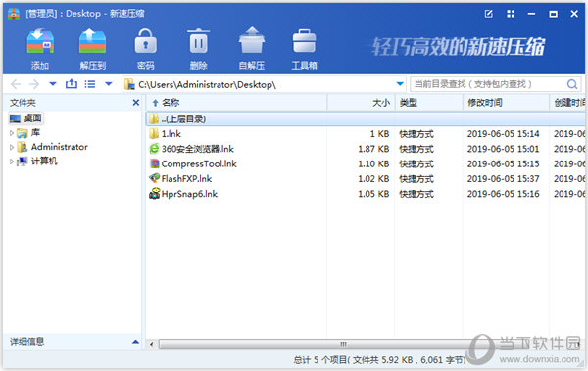Click the FlashFXP file icon
This screenshot has width=588, height=371.
(x=154, y=178)
